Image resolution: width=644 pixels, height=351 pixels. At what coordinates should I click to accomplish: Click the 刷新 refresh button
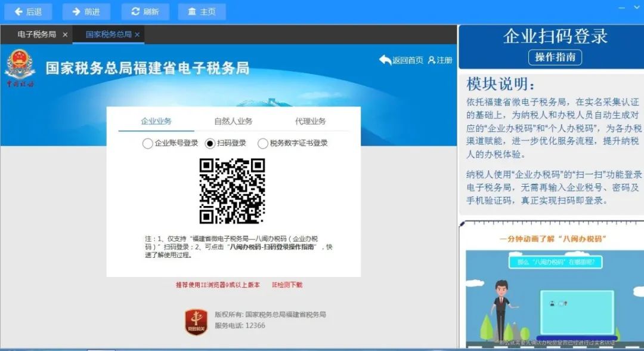[x=145, y=12]
